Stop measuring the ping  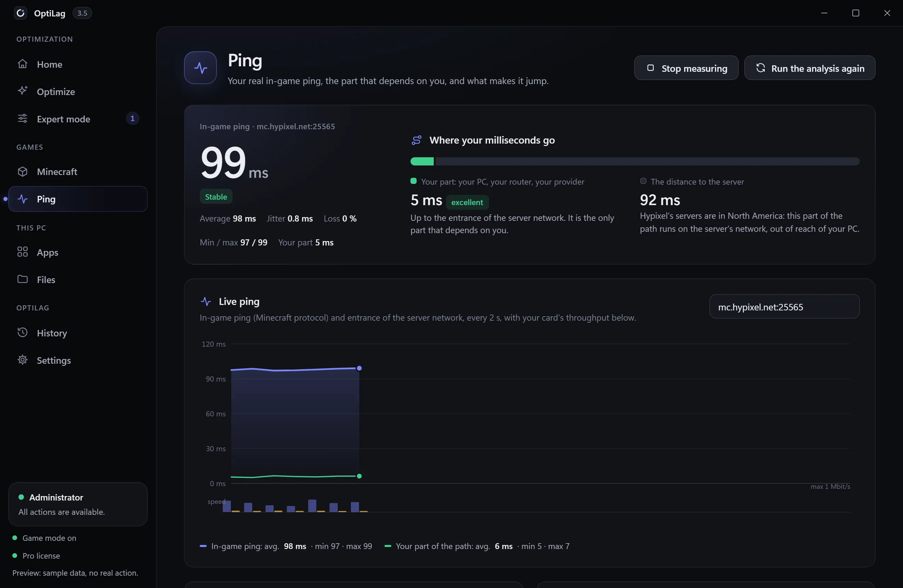[x=686, y=68]
